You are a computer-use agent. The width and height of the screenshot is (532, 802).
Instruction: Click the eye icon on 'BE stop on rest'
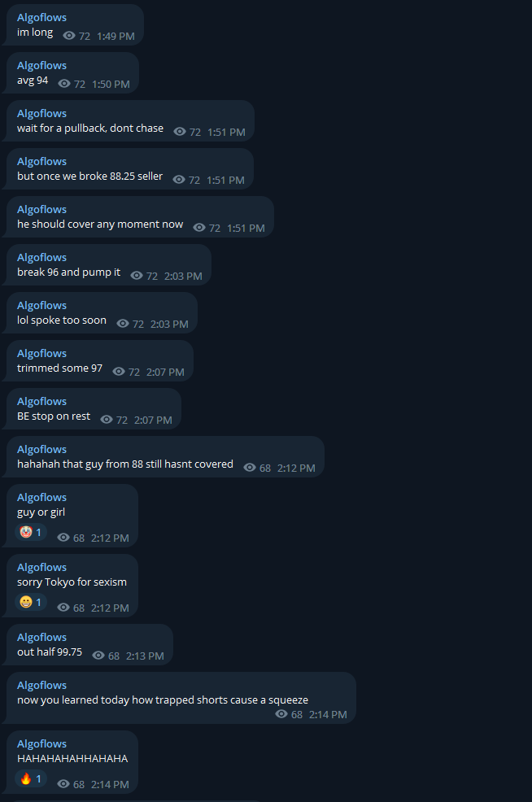coord(107,420)
